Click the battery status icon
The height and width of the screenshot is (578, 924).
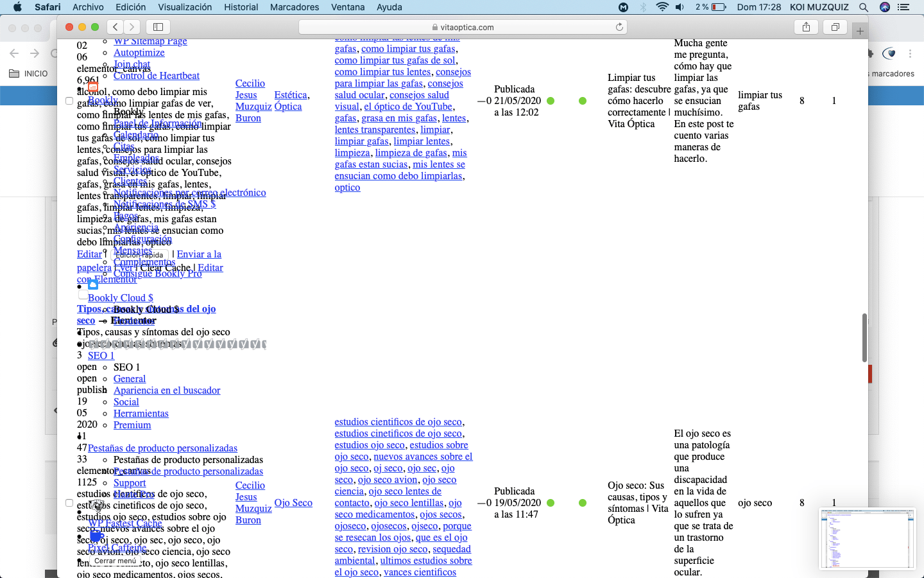point(719,7)
